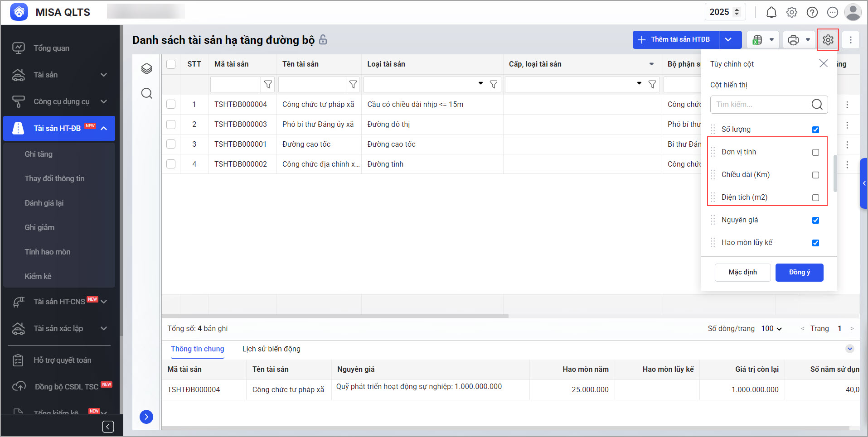The width and height of the screenshot is (868, 437).
Task: Click the magnifier search icon in left strip
Action: pyautogui.click(x=146, y=93)
